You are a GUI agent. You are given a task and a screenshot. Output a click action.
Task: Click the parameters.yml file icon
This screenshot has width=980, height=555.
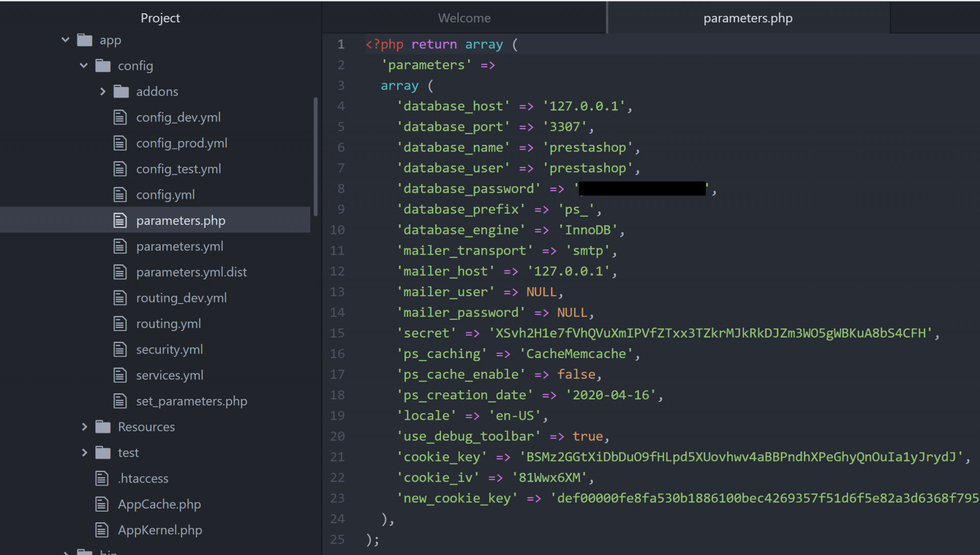pos(120,246)
